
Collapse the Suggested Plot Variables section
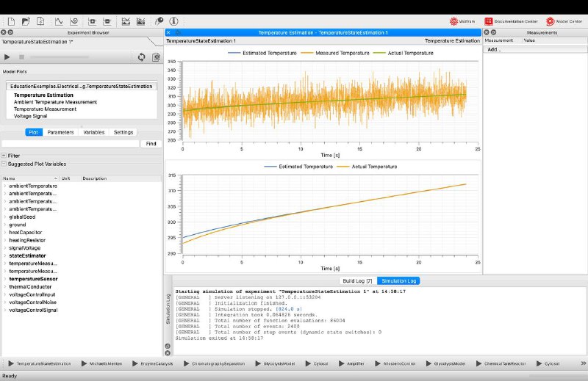pos(4,164)
